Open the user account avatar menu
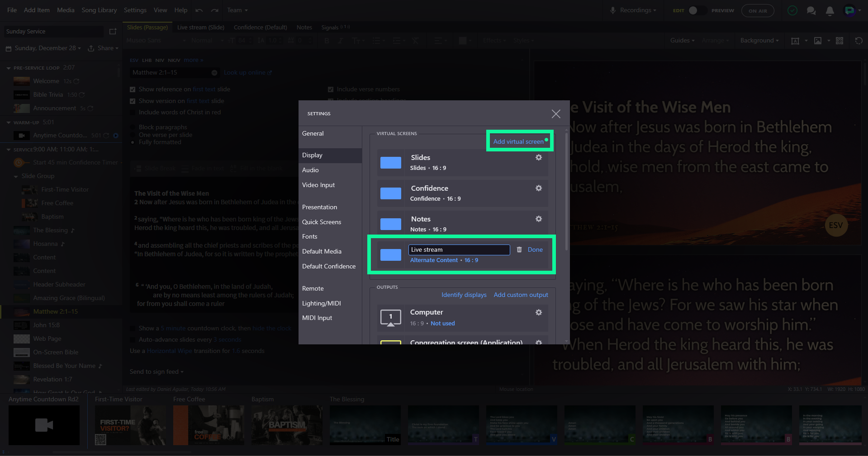 (x=852, y=10)
